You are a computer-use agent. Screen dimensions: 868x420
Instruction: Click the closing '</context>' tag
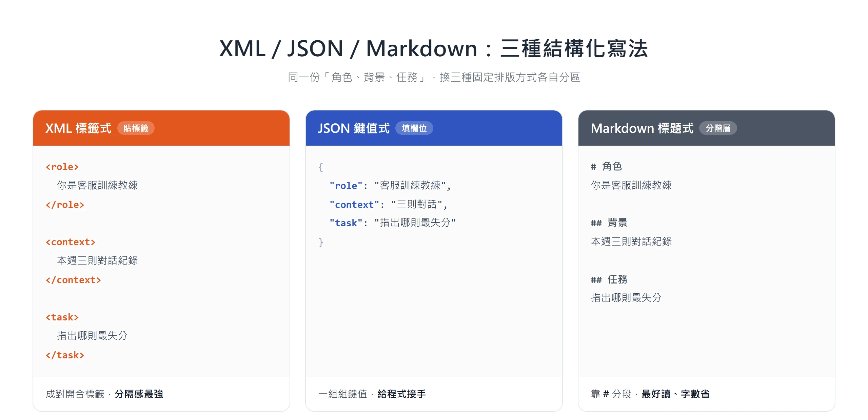click(x=73, y=280)
